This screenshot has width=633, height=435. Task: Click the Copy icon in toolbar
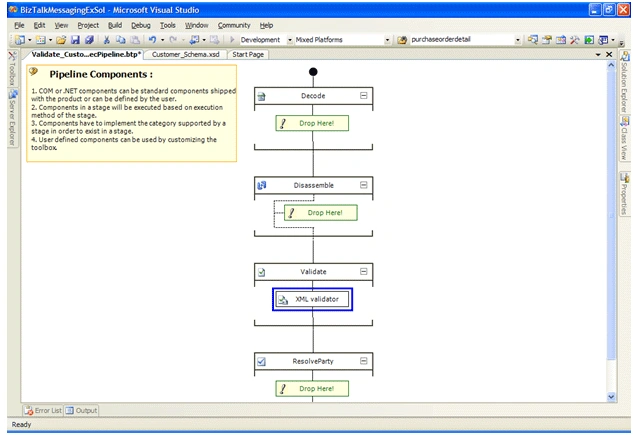120,40
